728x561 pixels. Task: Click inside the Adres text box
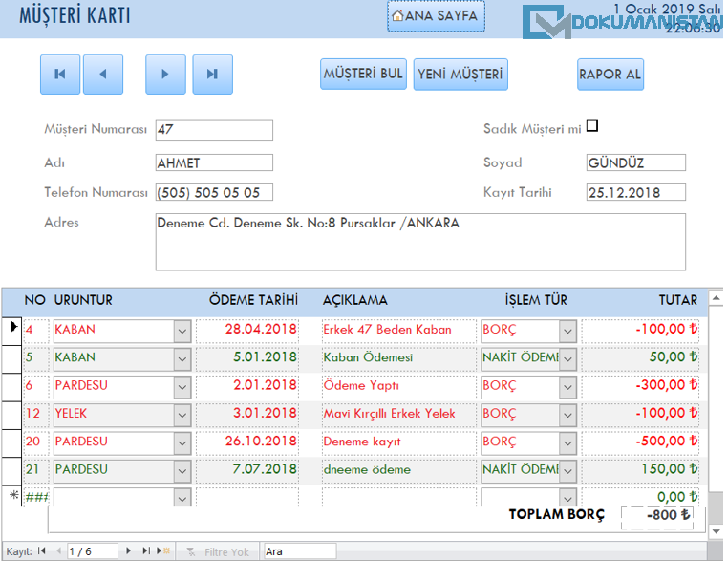[x=420, y=242]
